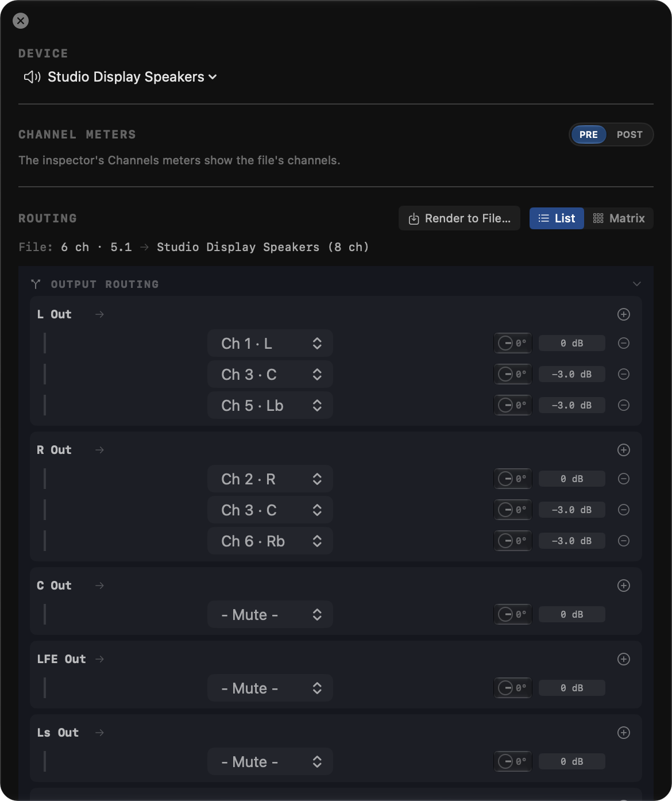The image size is (672, 801).
Task: Select the Matrix routing view
Action: [619, 218]
